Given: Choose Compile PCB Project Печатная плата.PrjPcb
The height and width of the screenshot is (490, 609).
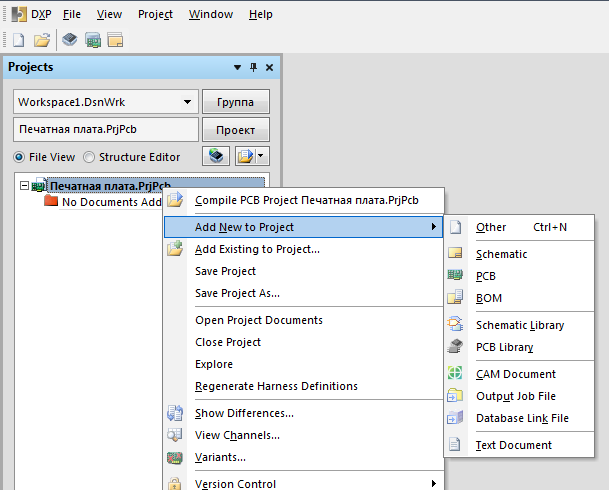Looking at the screenshot, I should [304, 200].
